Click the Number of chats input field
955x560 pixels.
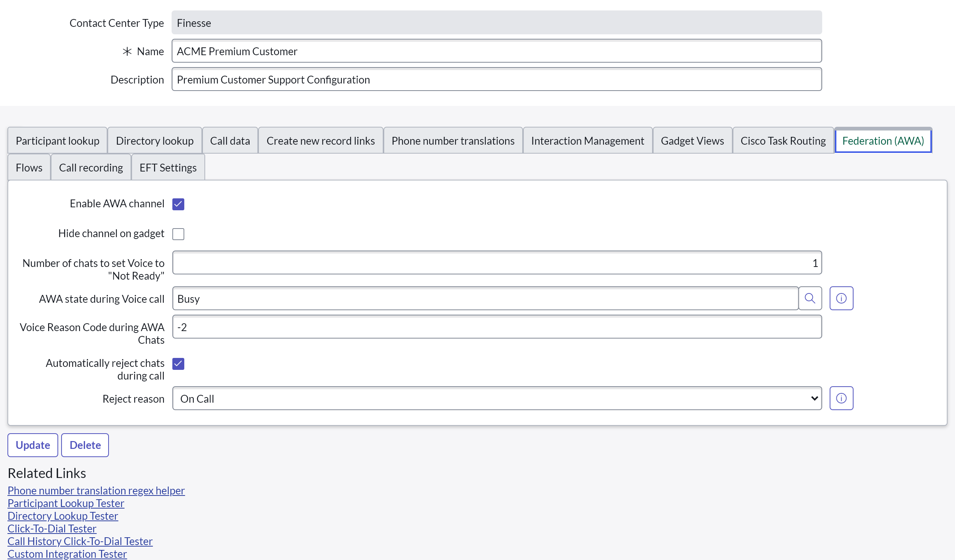coord(497,263)
